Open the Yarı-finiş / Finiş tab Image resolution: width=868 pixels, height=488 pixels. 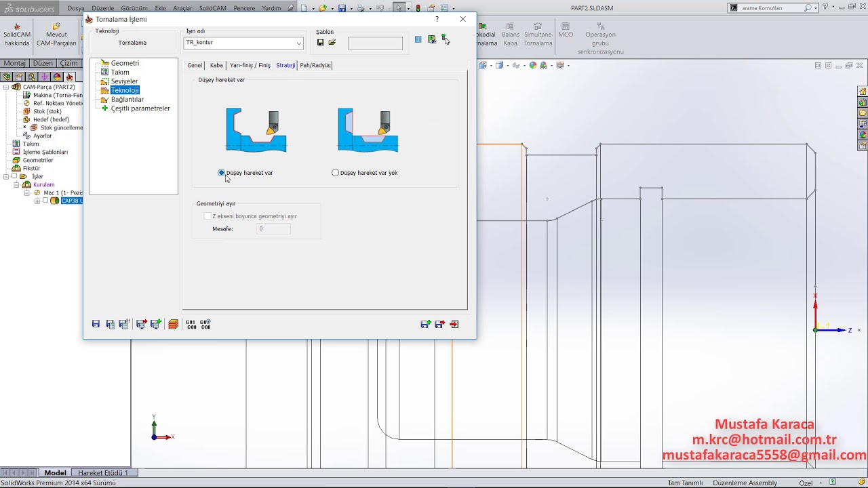250,65
